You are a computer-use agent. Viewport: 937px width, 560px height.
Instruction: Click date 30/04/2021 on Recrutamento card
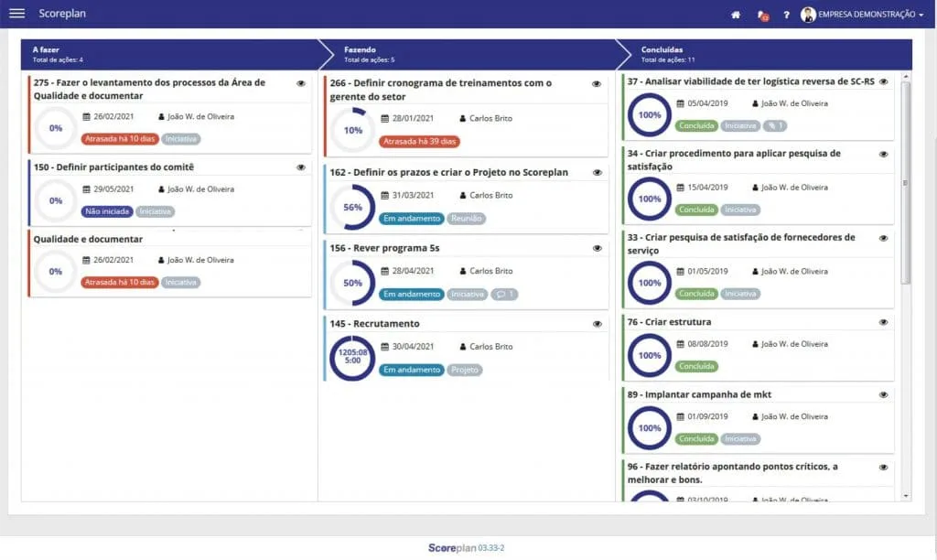(x=413, y=347)
